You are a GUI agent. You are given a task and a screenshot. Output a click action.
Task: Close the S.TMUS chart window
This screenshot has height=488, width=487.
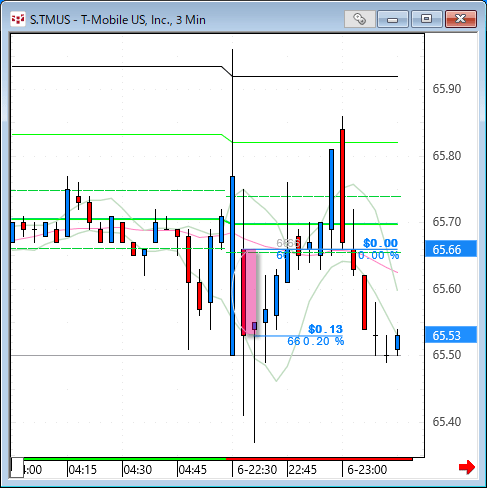(x=461, y=19)
